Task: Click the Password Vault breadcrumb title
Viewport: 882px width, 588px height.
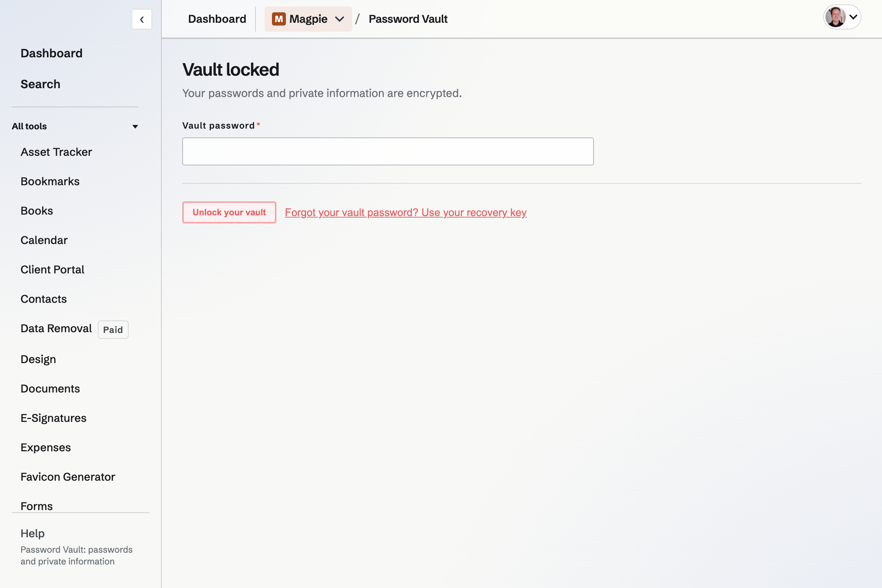Action: (x=408, y=19)
